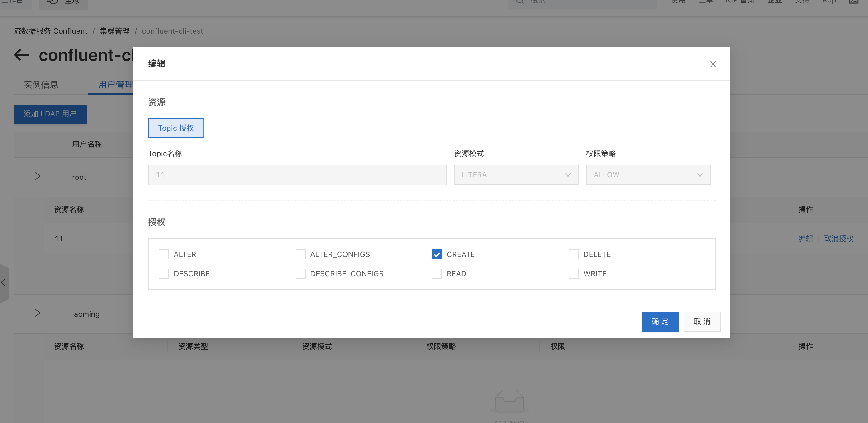Select the Topic 授权 resource tab
868x423 pixels.
(x=176, y=128)
